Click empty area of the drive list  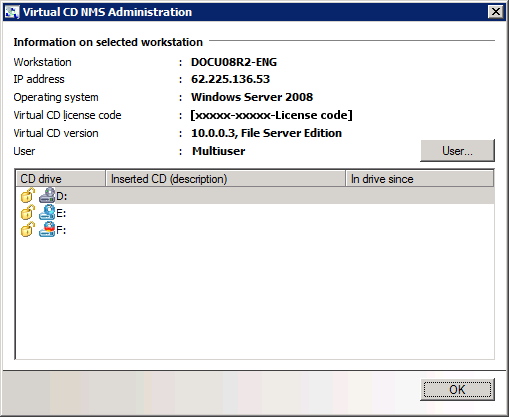(x=255, y=297)
